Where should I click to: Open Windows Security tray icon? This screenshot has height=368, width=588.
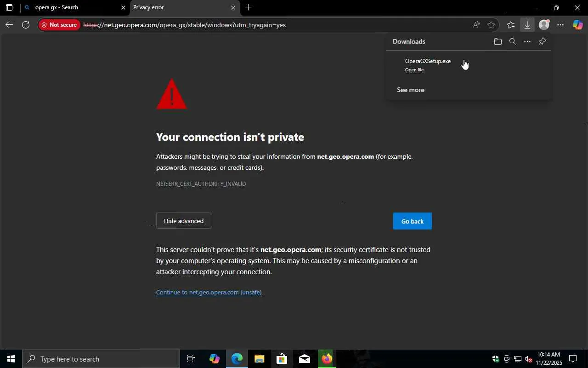point(495,359)
